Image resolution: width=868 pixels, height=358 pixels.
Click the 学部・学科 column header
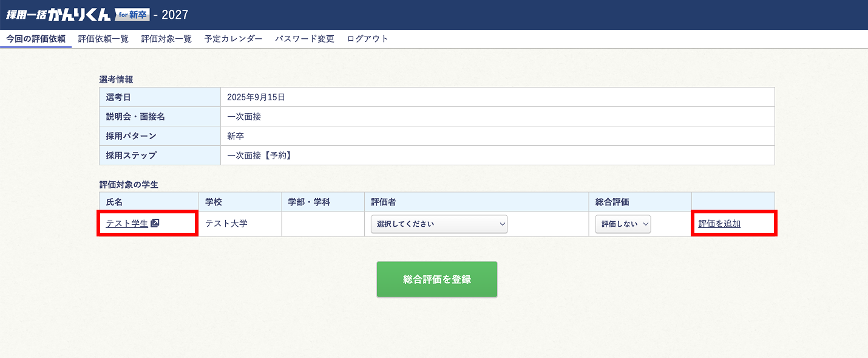(309, 202)
